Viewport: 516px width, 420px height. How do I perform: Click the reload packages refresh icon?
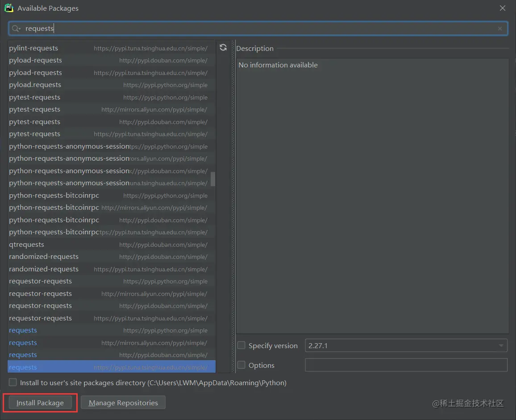pos(223,47)
